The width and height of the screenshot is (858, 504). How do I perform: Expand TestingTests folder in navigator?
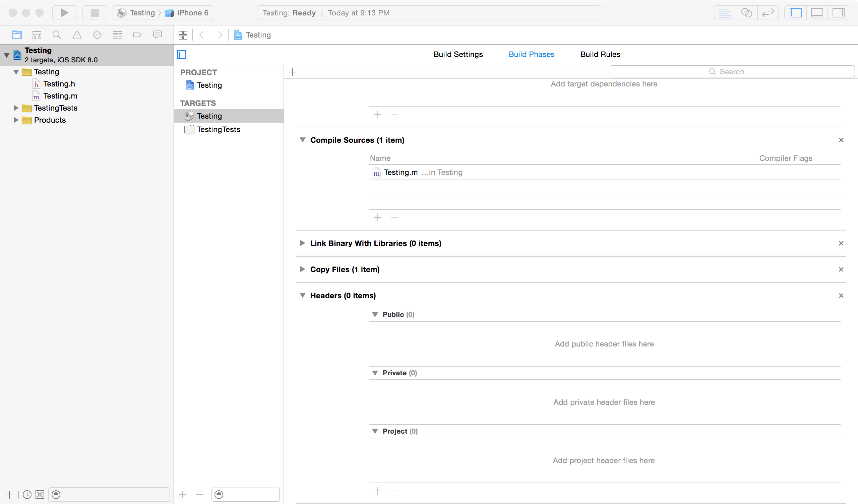pyautogui.click(x=16, y=108)
